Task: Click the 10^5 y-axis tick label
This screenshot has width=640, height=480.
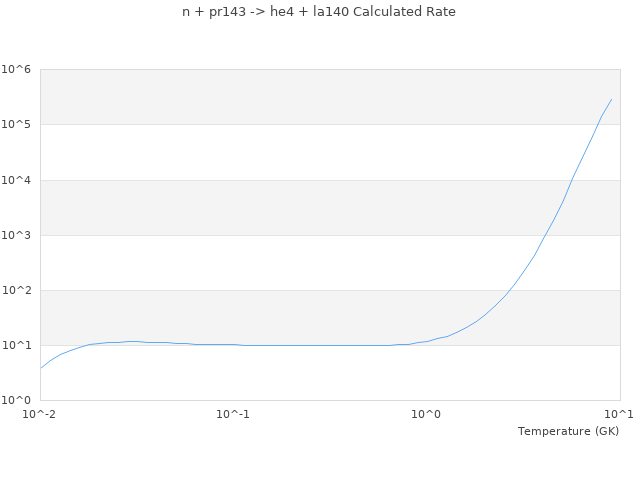Action: (x=16, y=125)
